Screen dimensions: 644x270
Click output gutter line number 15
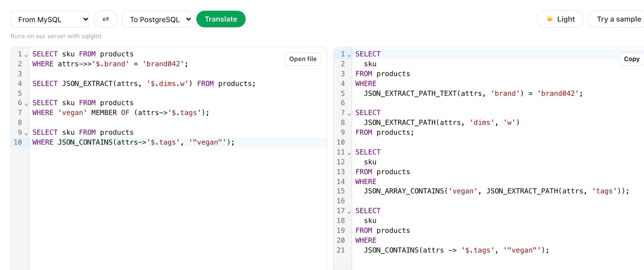(x=341, y=191)
